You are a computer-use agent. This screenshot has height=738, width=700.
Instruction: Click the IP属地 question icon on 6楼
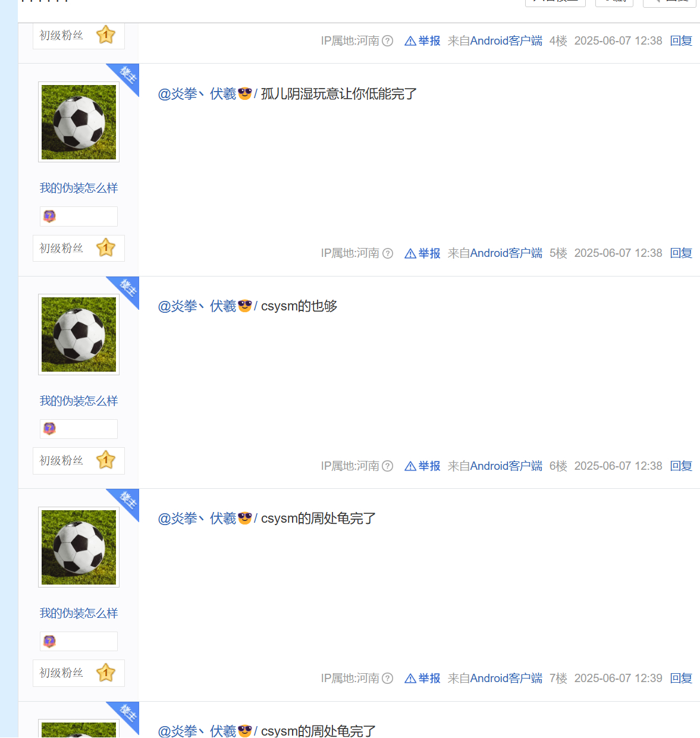coord(388,466)
